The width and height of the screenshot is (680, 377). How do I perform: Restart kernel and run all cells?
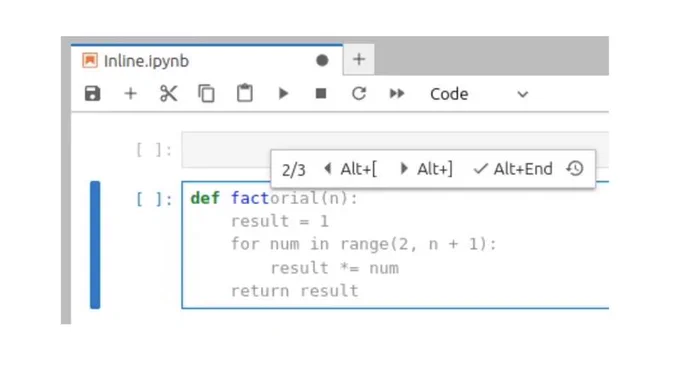[397, 94]
